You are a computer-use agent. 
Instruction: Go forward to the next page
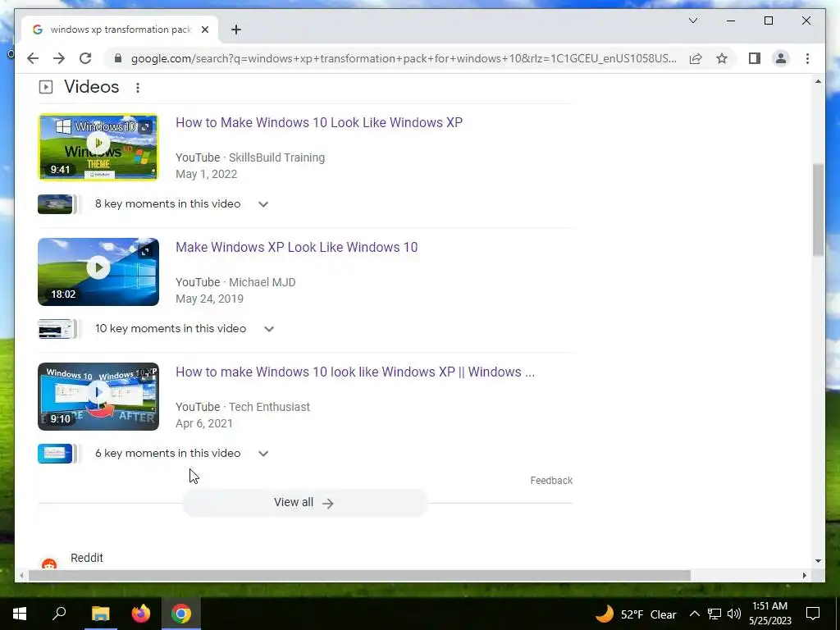[x=59, y=58]
